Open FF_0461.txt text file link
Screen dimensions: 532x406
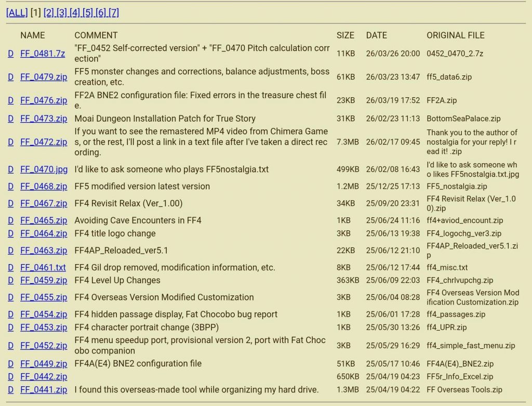[x=43, y=268]
